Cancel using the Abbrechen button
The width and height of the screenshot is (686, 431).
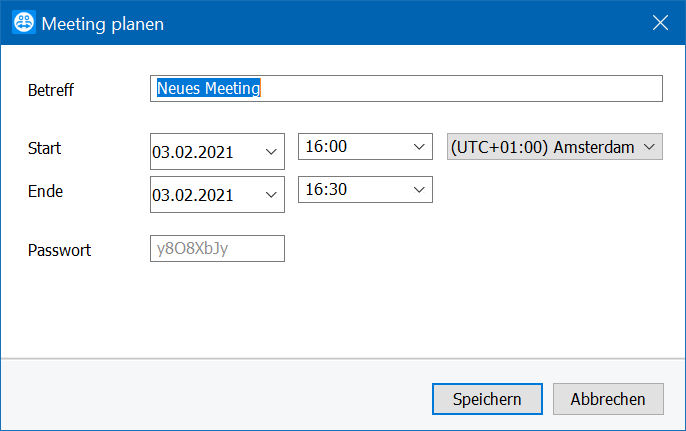(x=608, y=399)
